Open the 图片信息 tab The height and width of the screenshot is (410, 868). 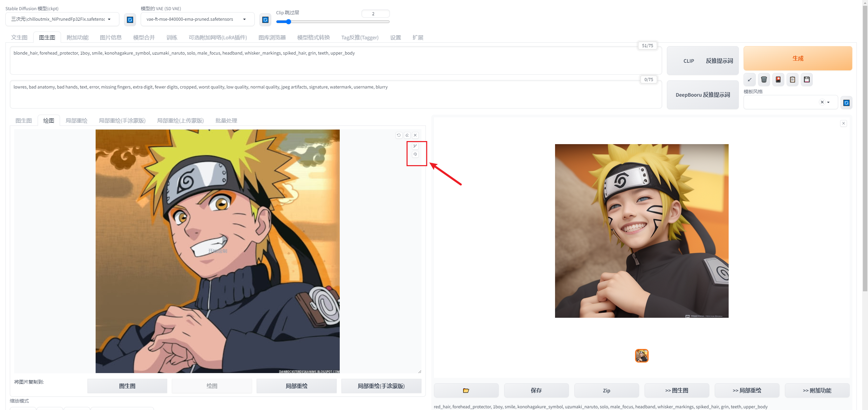(x=111, y=37)
